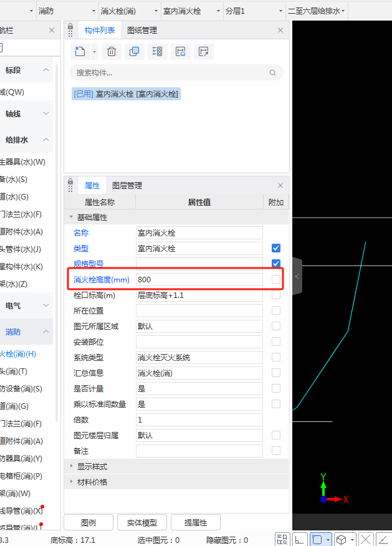The height and width of the screenshot is (546, 392).
Task: Expand the 轴线 section
Action: (46, 113)
